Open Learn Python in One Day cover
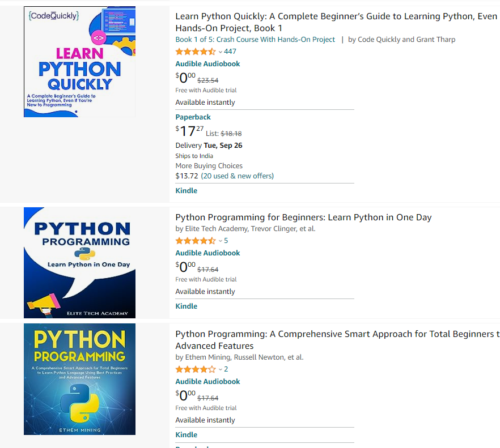 [x=79, y=263]
